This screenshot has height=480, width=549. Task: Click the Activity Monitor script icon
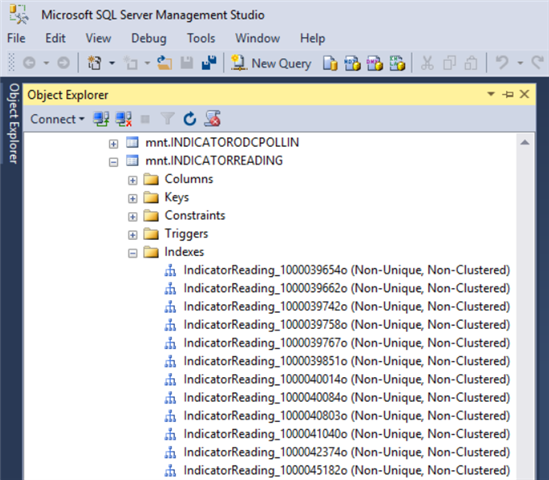213,119
